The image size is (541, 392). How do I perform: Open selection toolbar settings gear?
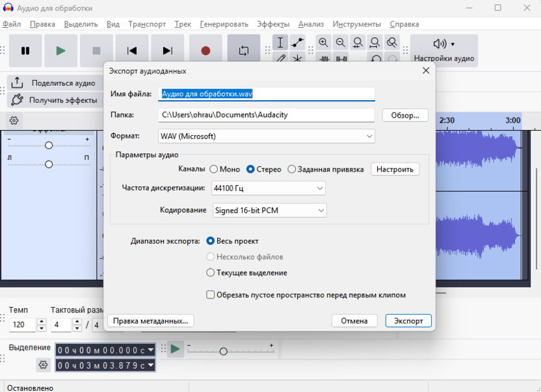click(43, 365)
